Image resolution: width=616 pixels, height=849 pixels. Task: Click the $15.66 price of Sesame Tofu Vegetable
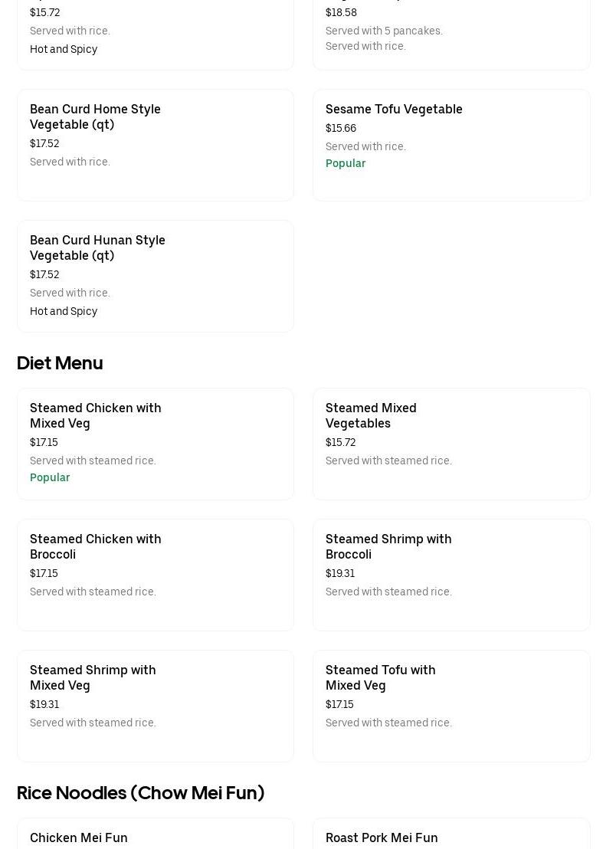click(x=341, y=128)
